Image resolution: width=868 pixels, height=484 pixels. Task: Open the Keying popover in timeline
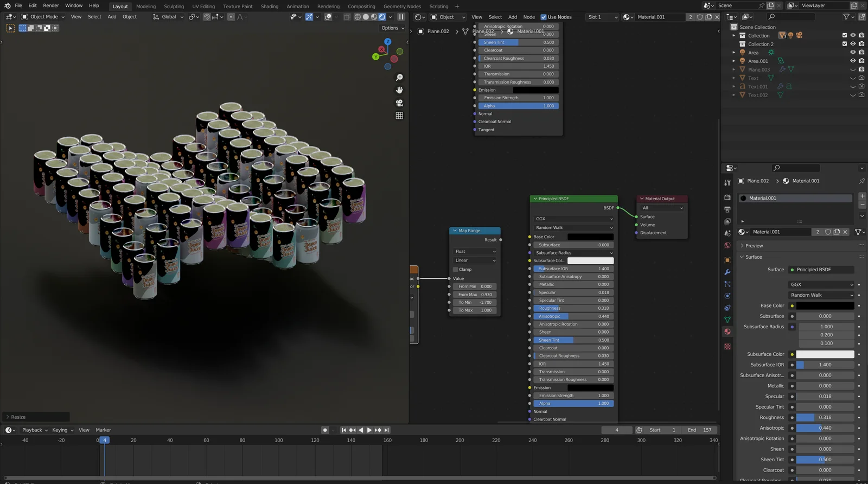click(x=62, y=430)
